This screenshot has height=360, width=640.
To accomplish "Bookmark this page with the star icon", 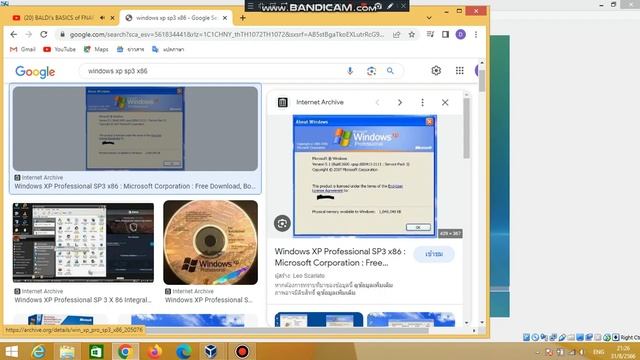I will 412,35.
